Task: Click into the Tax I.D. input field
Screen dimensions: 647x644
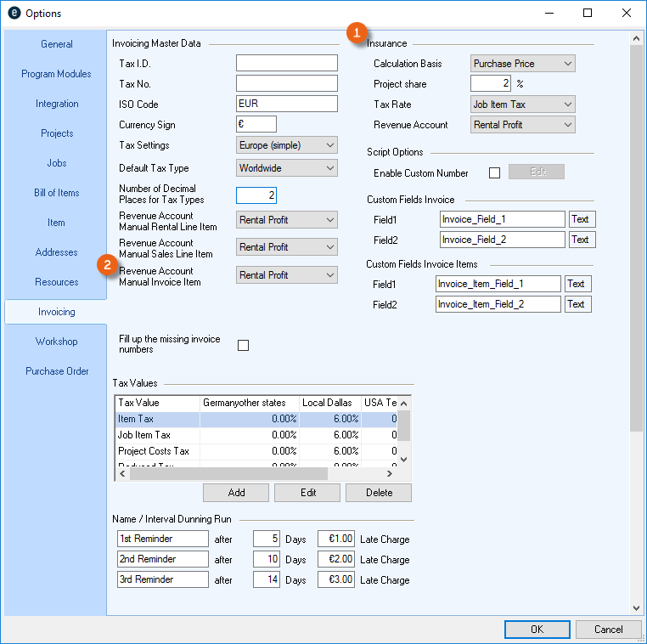Action: point(286,64)
